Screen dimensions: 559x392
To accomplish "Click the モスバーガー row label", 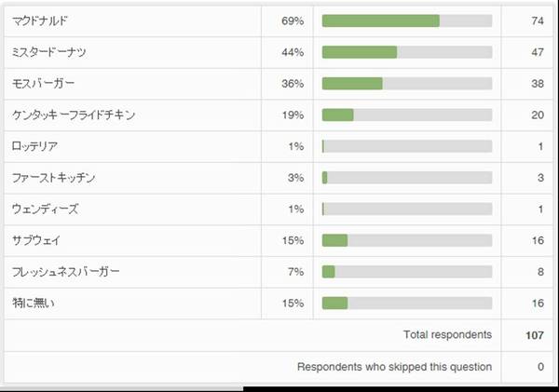I will coord(44,84).
